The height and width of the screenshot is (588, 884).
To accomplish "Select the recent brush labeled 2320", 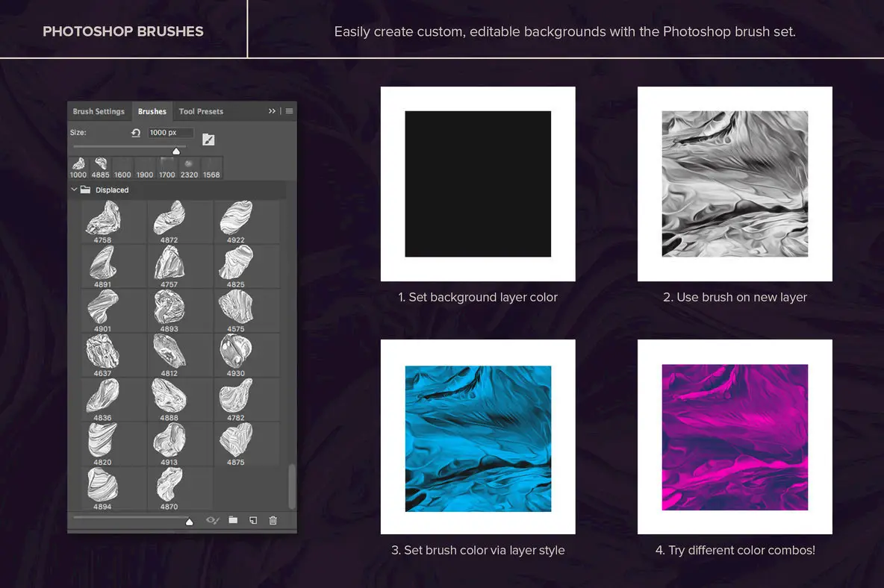I will (189, 167).
